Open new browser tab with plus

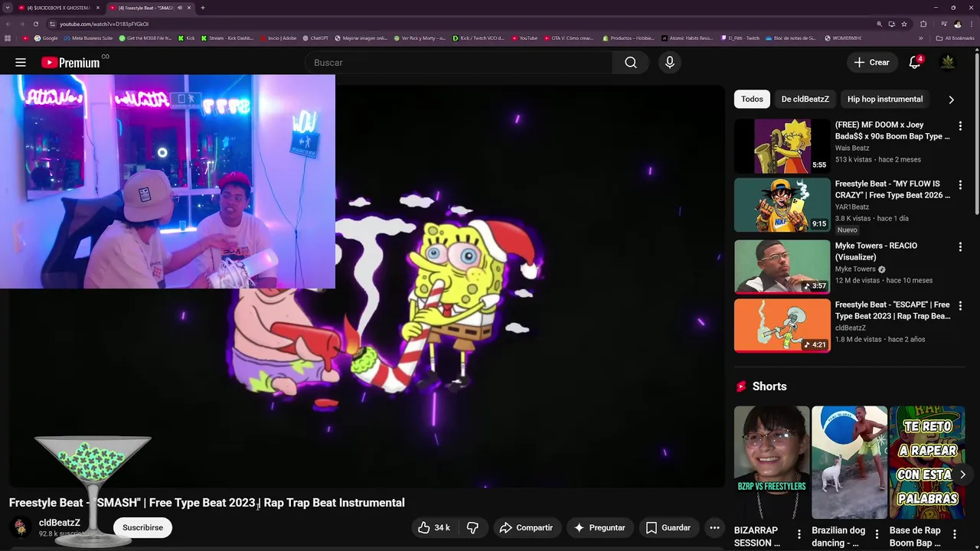tap(202, 8)
